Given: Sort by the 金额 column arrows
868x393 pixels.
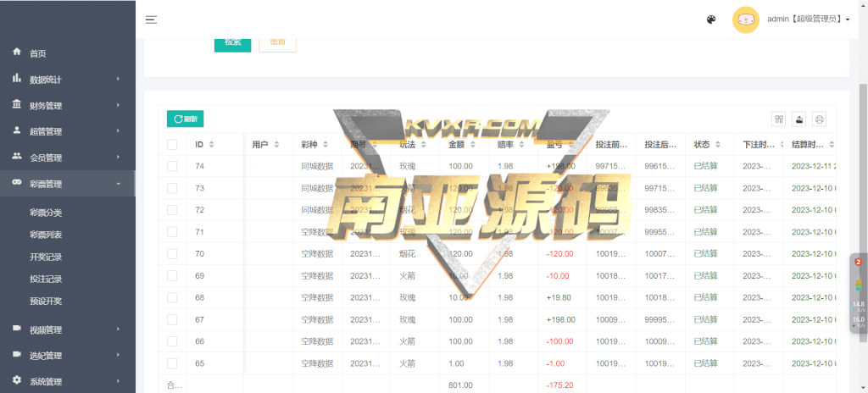Looking at the screenshot, I should click(x=472, y=145).
